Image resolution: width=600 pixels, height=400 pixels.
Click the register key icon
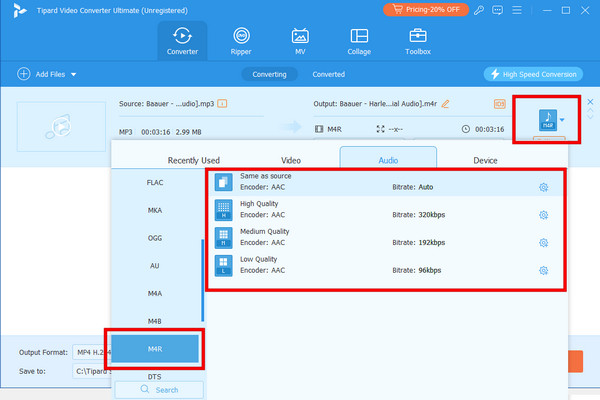(479, 10)
